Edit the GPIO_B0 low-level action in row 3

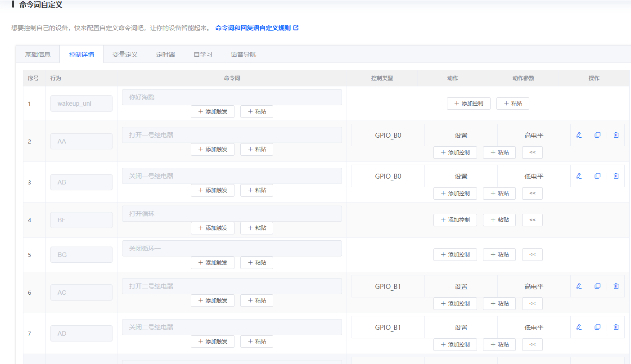click(579, 175)
